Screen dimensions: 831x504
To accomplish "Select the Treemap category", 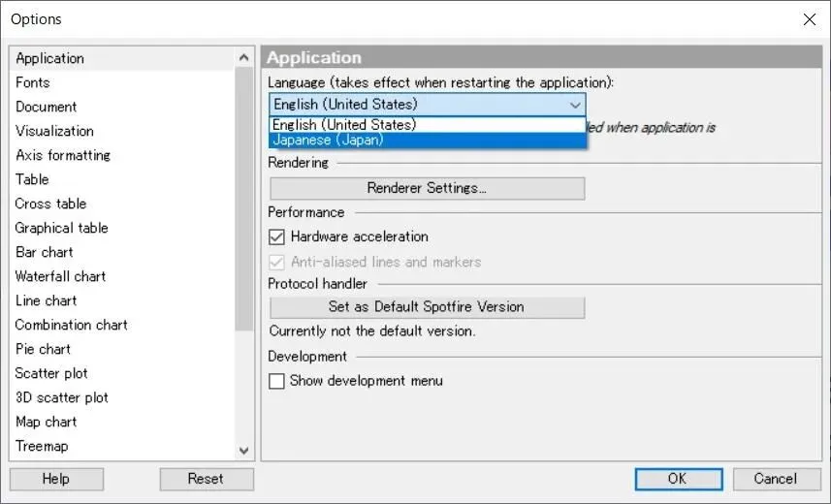I will pyautogui.click(x=42, y=446).
